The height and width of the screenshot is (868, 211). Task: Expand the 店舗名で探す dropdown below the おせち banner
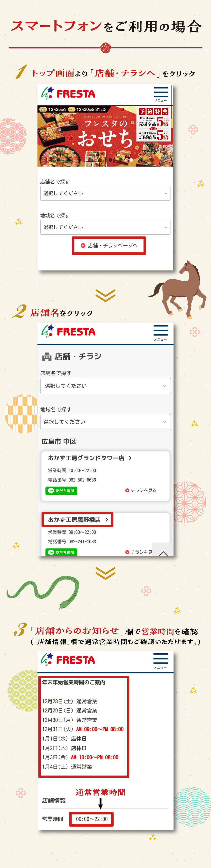(x=105, y=193)
